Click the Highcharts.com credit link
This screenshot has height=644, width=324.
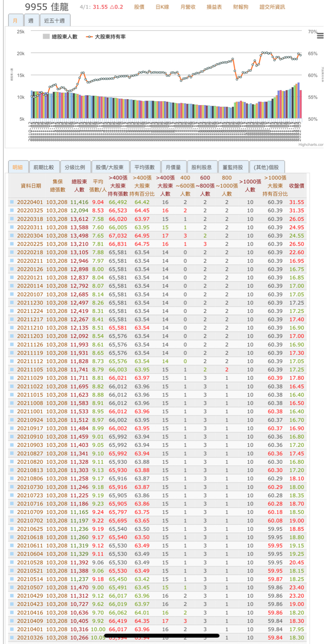[309, 144]
